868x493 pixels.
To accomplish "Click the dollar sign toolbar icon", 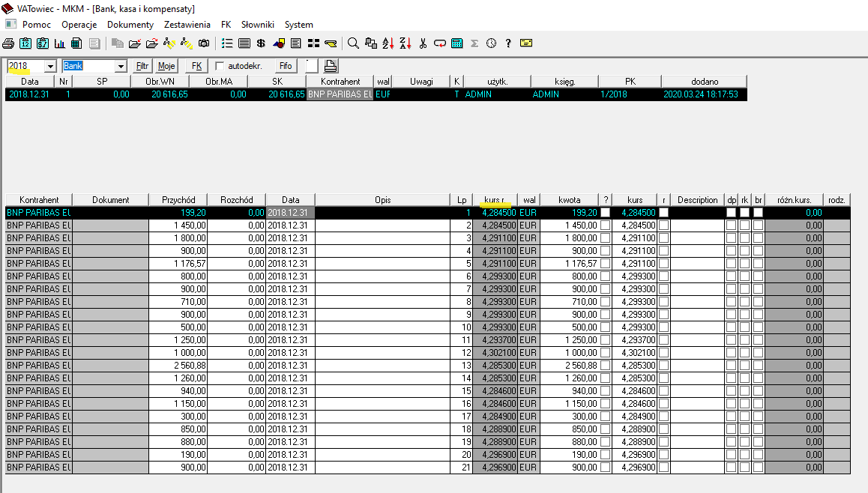I will click(x=260, y=43).
